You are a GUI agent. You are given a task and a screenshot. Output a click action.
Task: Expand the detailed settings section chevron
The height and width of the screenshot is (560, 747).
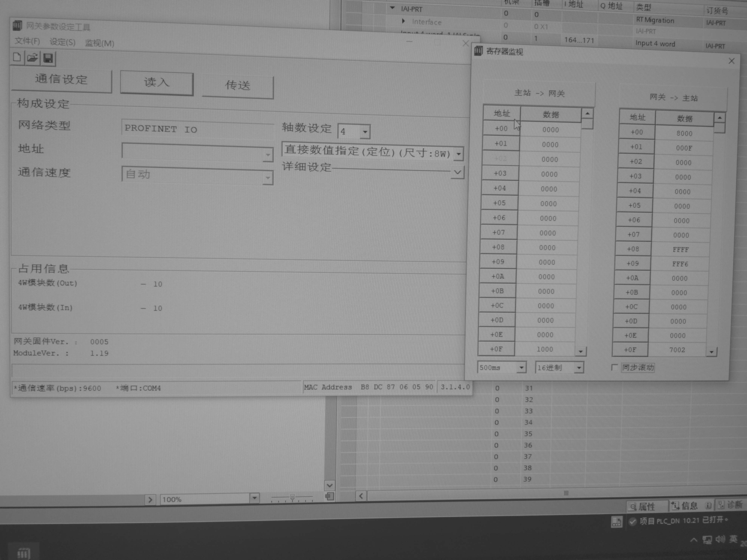coord(457,172)
